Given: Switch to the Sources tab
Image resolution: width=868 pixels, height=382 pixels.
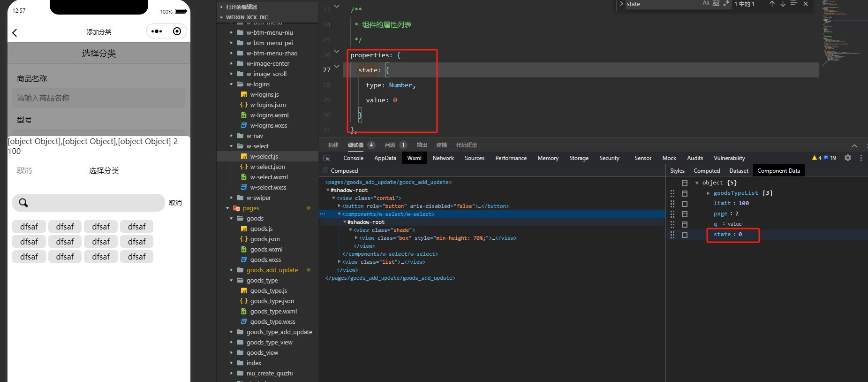Looking at the screenshot, I should pyautogui.click(x=474, y=158).
